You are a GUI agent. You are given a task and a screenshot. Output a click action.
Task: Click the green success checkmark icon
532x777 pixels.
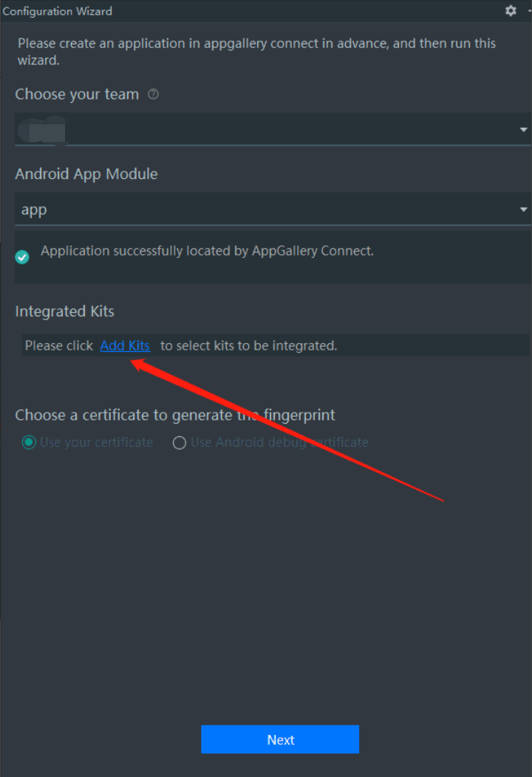(22, 257)
